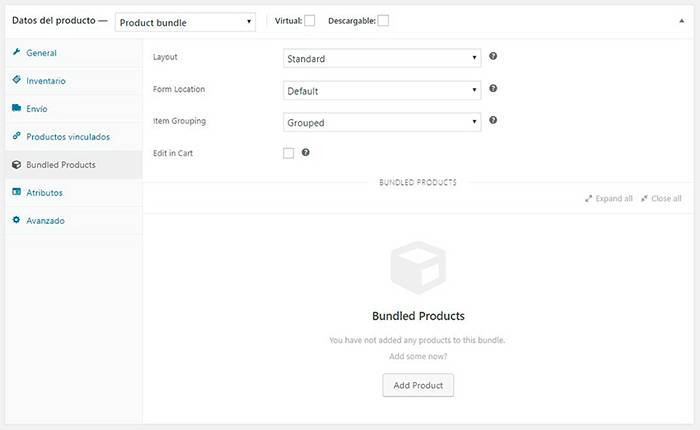
Task: Click the Envío truck icon
Action: [x=17, y=108]
